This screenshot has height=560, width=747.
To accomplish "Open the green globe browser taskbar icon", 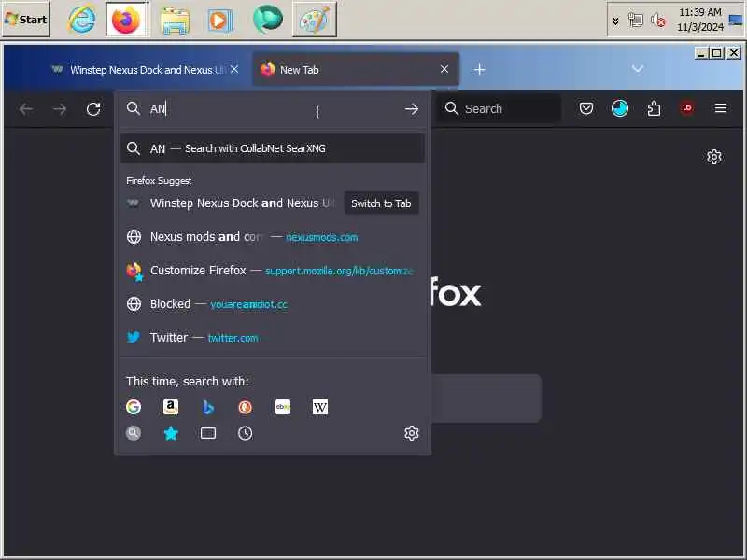I will (268, 19).
